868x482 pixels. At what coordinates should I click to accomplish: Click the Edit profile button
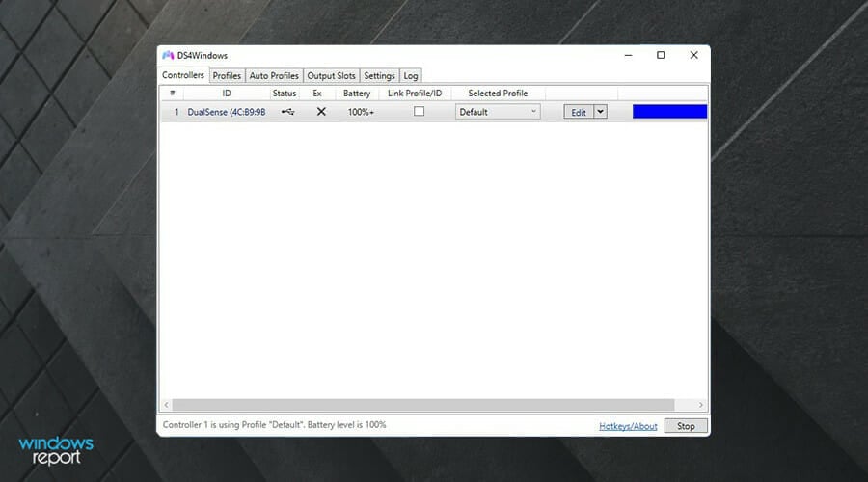pos(579,112)
